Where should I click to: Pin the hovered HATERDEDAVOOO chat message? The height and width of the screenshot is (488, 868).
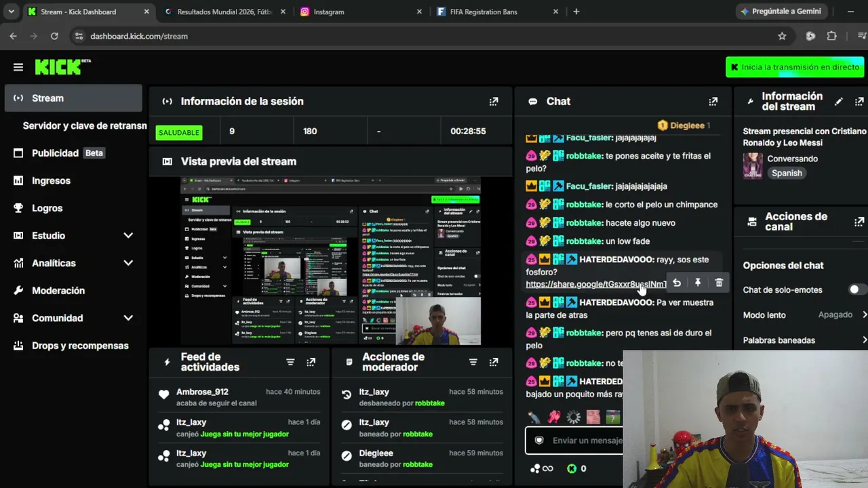(x=698, y=283)
